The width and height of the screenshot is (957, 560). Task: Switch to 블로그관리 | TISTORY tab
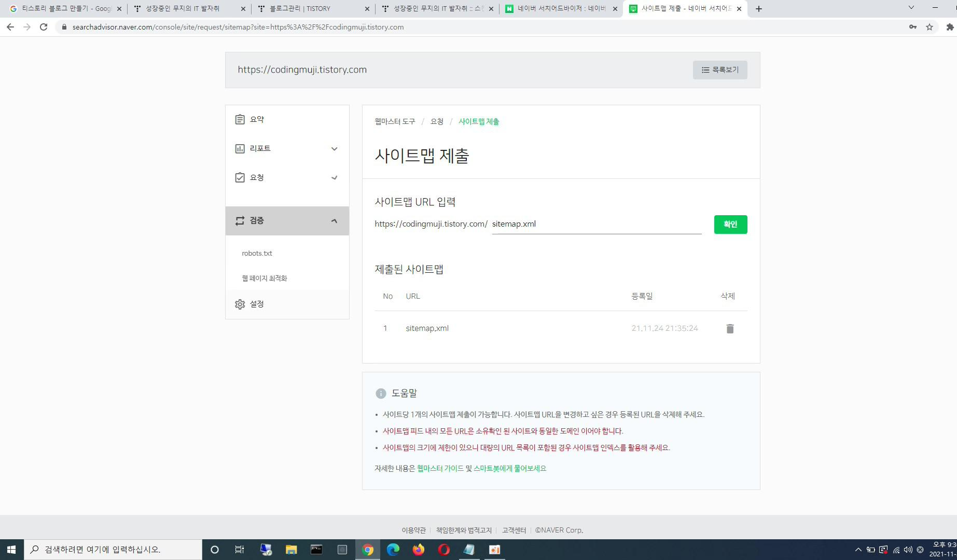click(x=313, y=9)
